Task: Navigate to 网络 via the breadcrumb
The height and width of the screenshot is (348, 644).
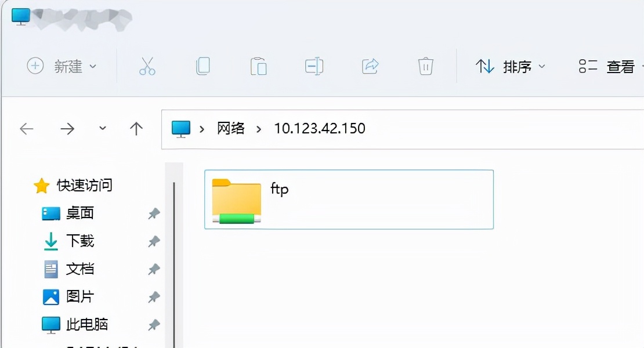Action: (x=231, y=128)
